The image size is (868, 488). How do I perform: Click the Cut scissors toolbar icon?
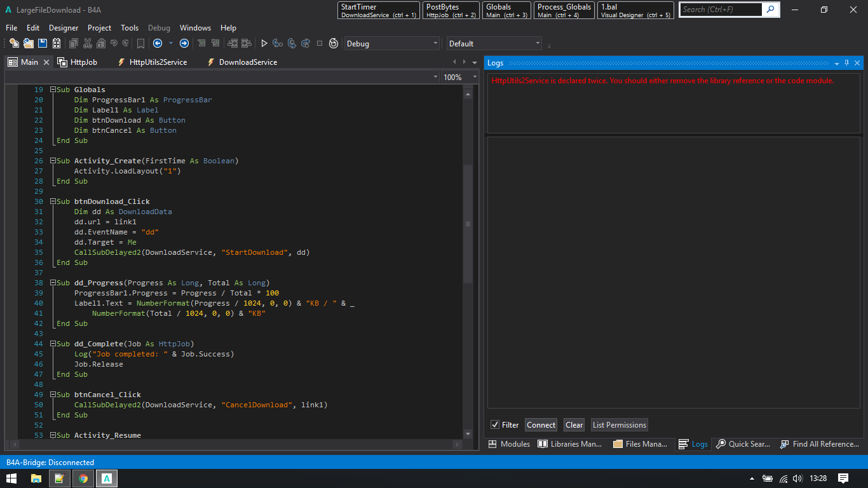(87, 43)
